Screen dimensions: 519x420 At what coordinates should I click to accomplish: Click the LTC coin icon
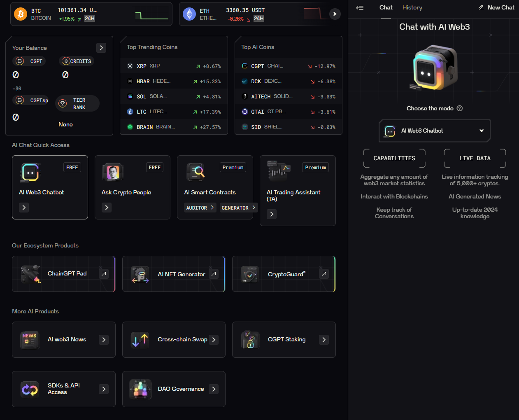click(x=130, y=112)
